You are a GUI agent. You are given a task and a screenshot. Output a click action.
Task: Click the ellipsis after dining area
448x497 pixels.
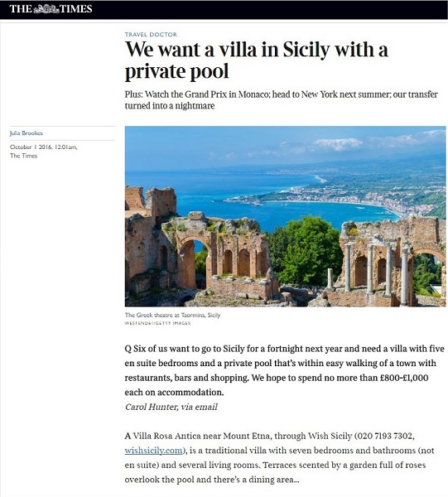(296, 480)
